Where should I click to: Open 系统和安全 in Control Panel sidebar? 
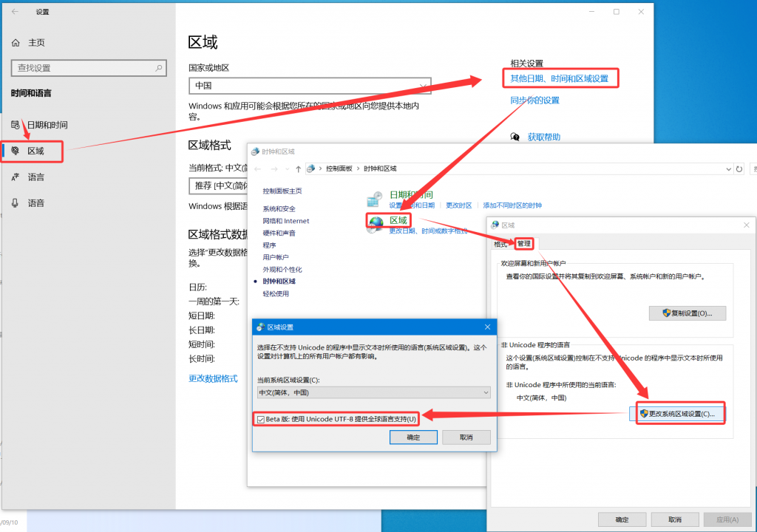(279, 209)
